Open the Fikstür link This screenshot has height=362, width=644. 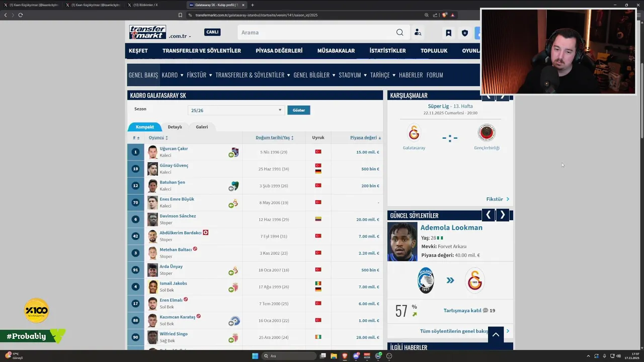click(x=498, y=199)
